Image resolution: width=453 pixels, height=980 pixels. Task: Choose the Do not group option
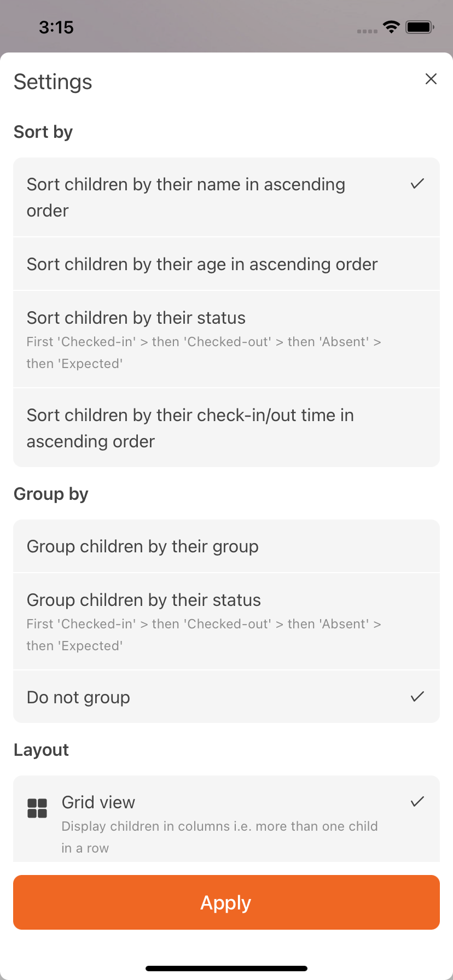tap(79, 697)
